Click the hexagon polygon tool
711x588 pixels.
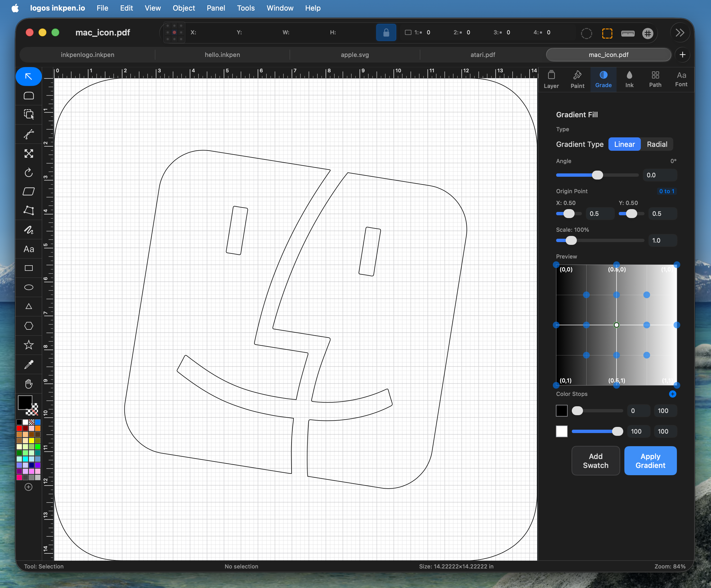[29, 326]
